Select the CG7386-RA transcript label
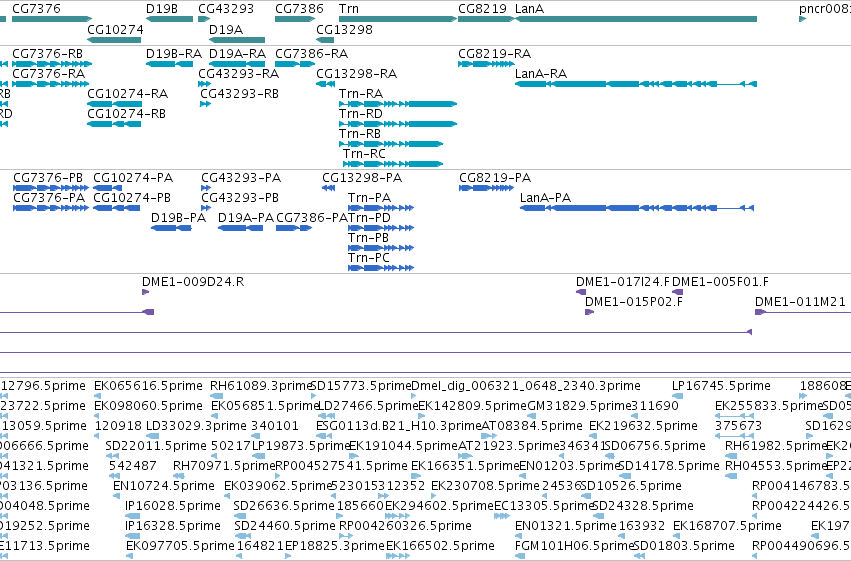 tap(312, 54)
